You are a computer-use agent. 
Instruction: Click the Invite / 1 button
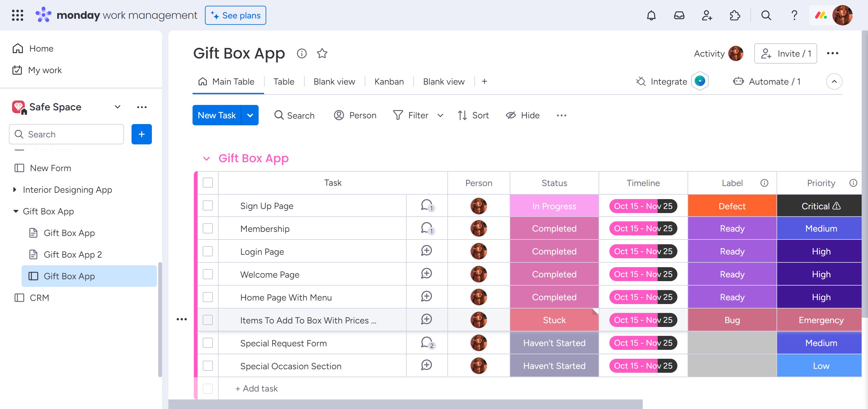(x=785, y=53)
